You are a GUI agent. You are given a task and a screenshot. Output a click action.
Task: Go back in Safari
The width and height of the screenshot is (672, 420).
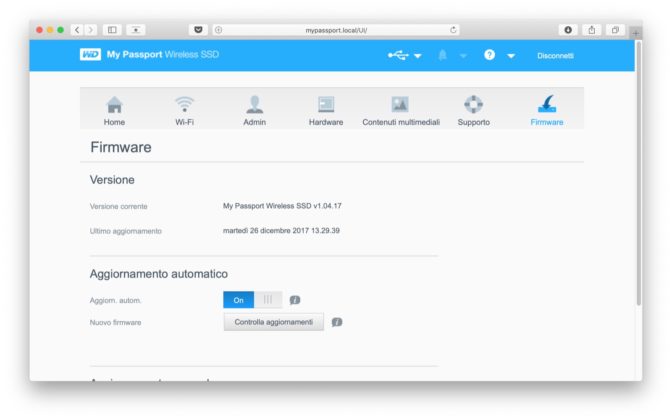77,30
